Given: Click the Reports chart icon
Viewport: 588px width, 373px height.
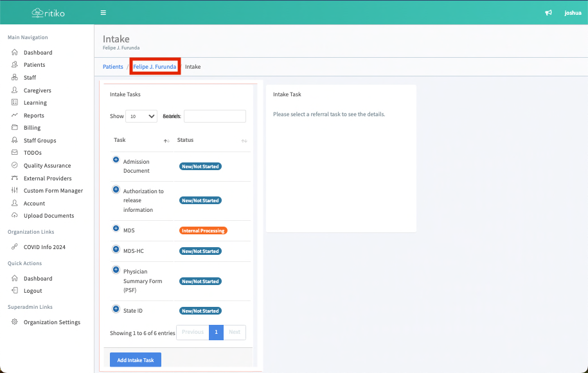Looking at the screenshot, I should click(15, 116).
